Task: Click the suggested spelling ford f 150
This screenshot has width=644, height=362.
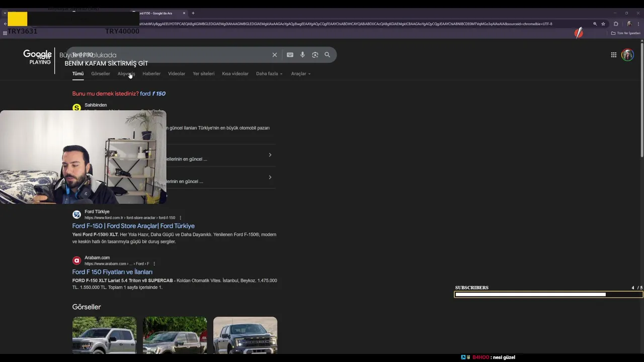Action: pos(152,94)
